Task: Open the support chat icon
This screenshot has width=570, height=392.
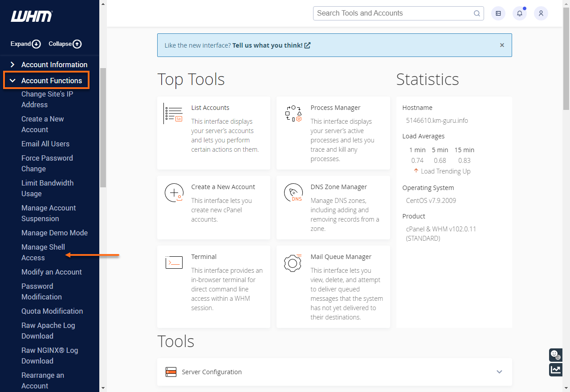Action: tap(555, 355)
